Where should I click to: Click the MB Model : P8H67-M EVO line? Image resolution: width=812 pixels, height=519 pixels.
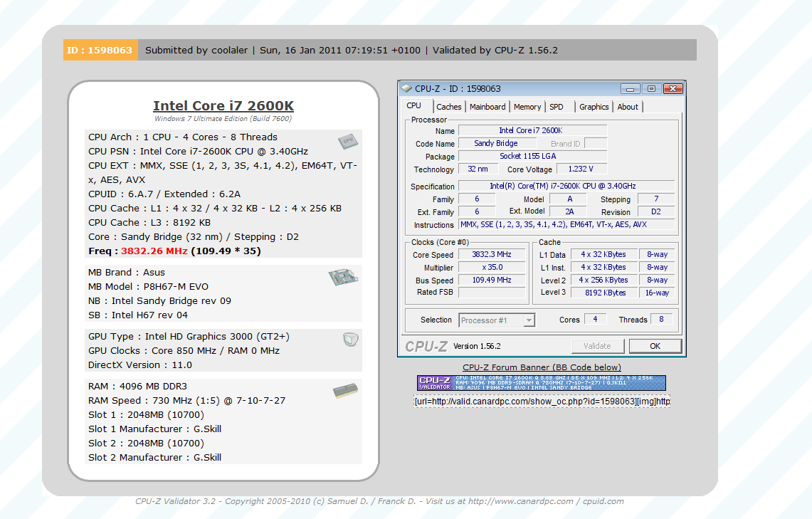(148, 286)
